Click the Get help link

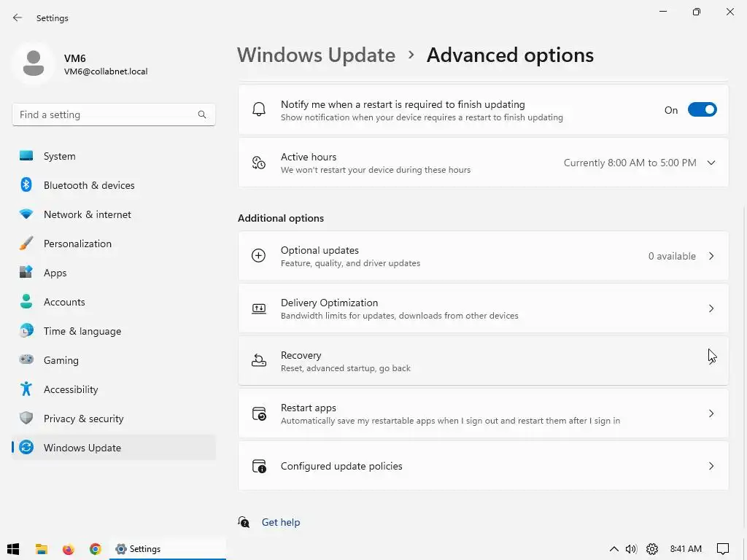(281, 522)
